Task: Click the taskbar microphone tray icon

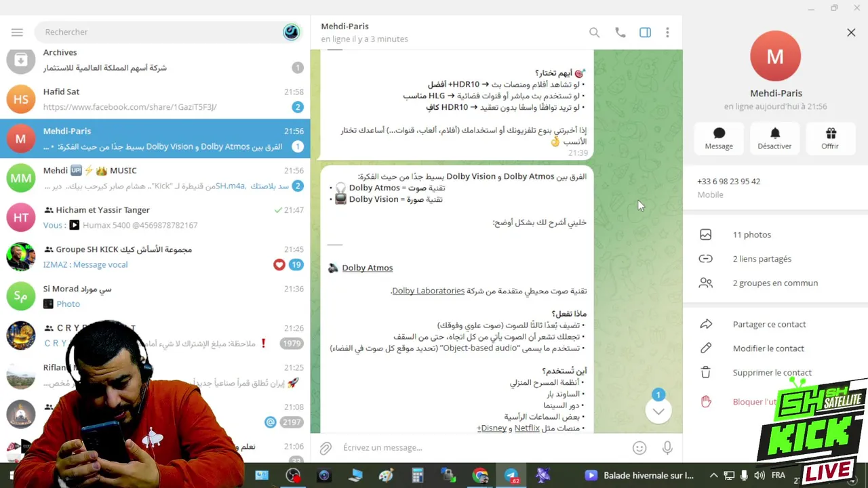Action: click(x=744, y=476)
